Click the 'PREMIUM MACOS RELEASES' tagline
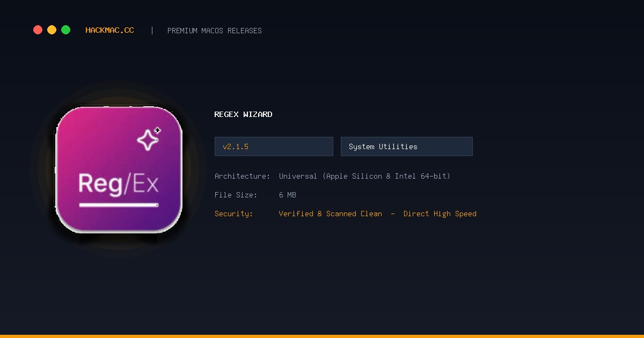644x338 pixels. click(215, 31)
